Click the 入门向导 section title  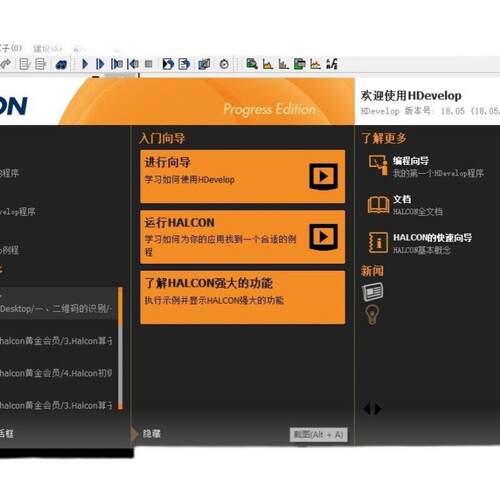click(x=162, y=138)
